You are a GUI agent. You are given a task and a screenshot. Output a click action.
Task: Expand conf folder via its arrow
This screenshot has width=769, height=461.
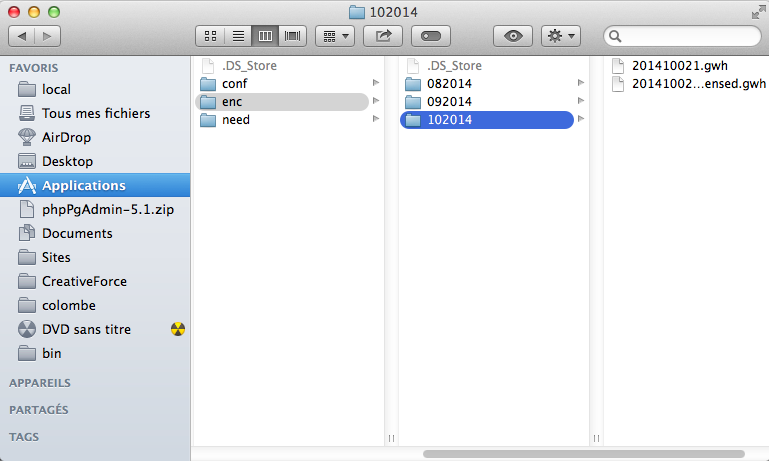(376, 82)
